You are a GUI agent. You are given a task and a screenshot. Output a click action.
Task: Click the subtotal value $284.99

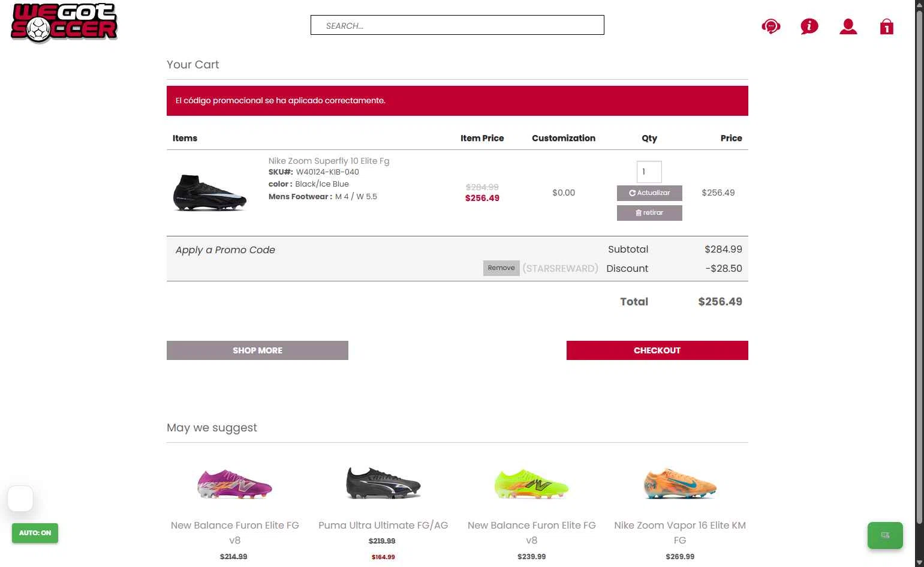723,249
